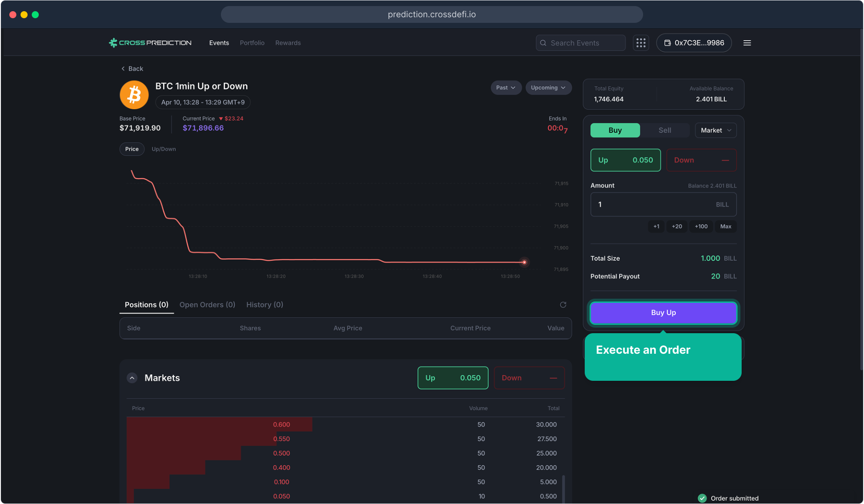Click the Bitcoin coin icon
This screenshot has height=504, width=864.
134,95
